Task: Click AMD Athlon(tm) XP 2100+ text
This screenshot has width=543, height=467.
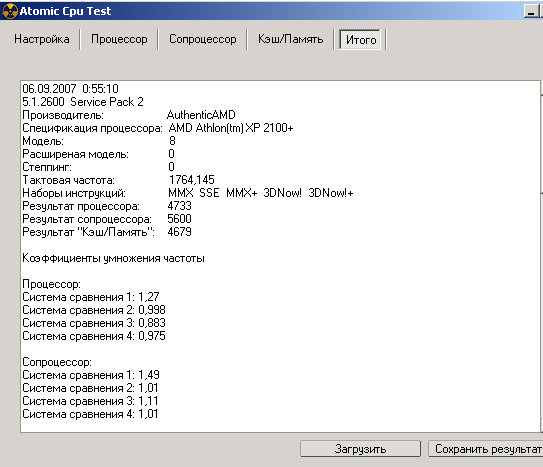Action: (x=231, y=128)
